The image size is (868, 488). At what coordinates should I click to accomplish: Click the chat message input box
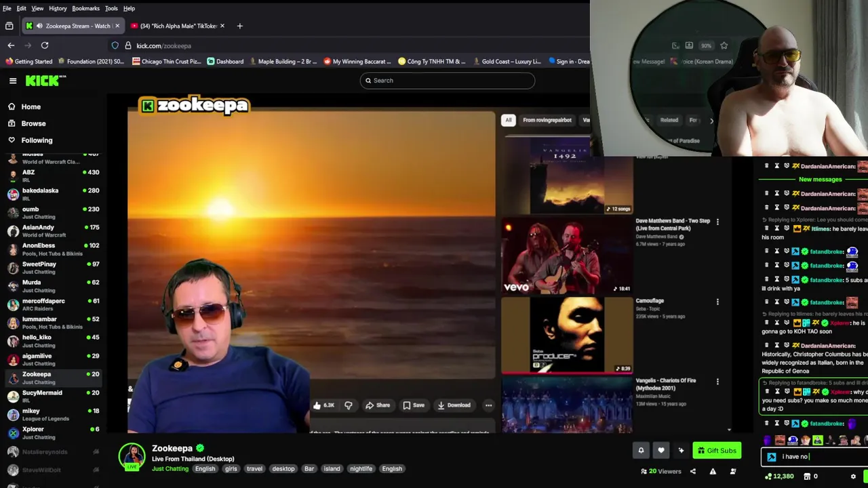point(814,457)
